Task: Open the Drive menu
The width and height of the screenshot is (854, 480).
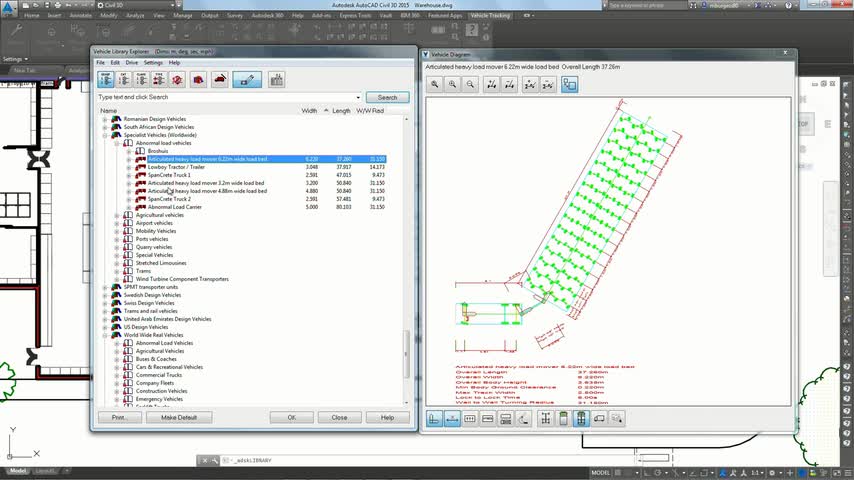Action: 132,63
